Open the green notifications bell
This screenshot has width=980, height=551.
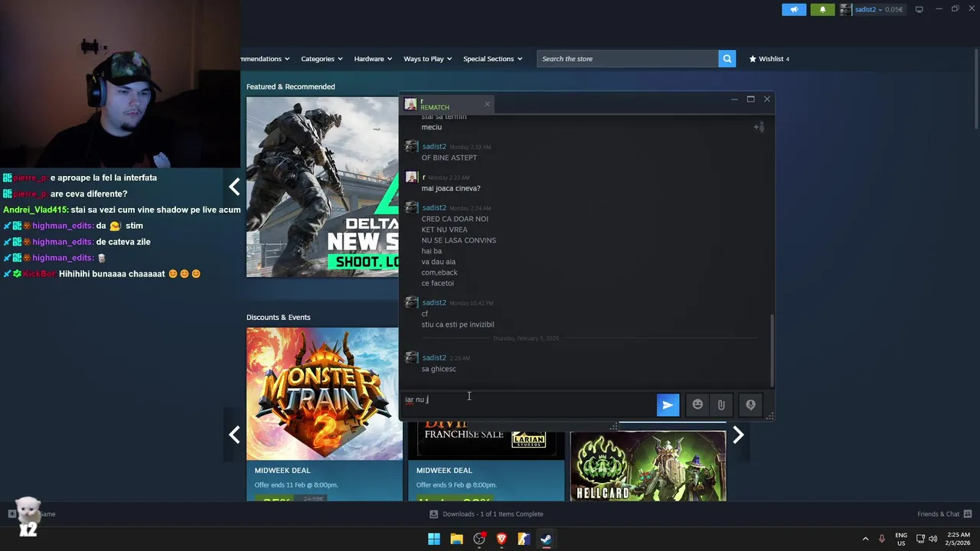point(822,9)
